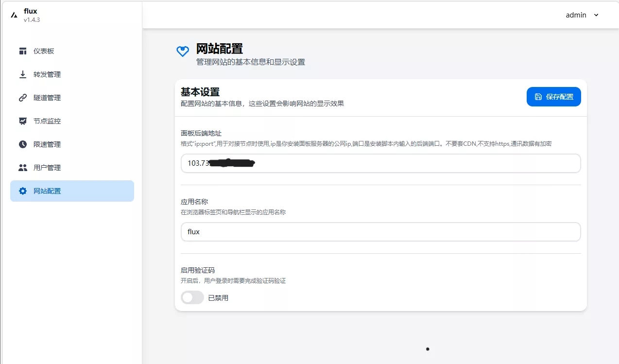Open the admin account dropdown

click(x=582, y=15)
